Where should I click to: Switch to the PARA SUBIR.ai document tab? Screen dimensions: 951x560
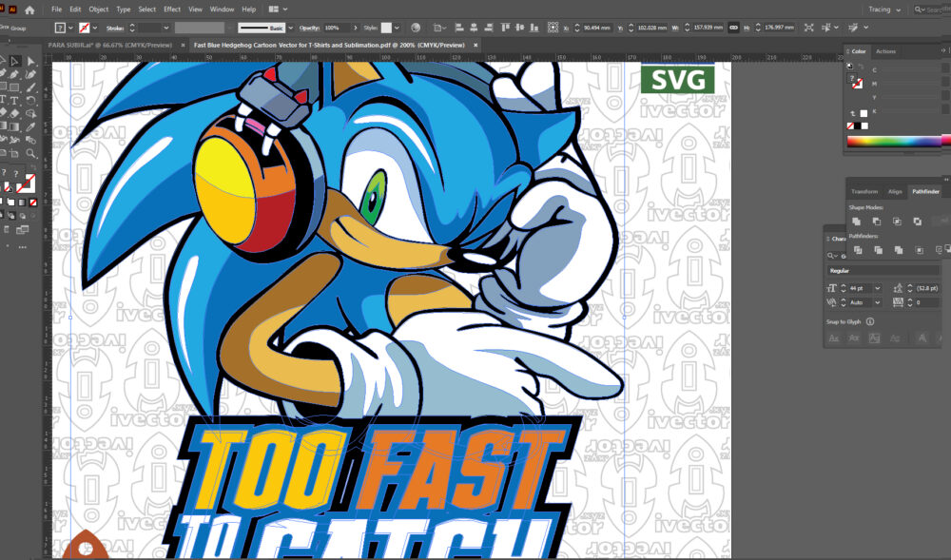[x=111, y=45]
